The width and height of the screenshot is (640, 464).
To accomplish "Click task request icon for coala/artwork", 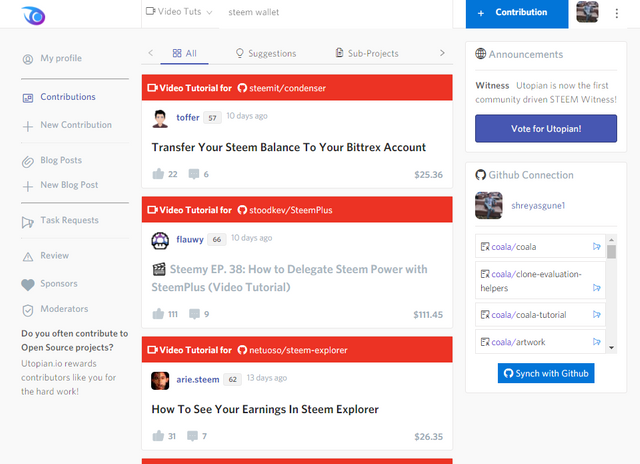I will 596,342.
